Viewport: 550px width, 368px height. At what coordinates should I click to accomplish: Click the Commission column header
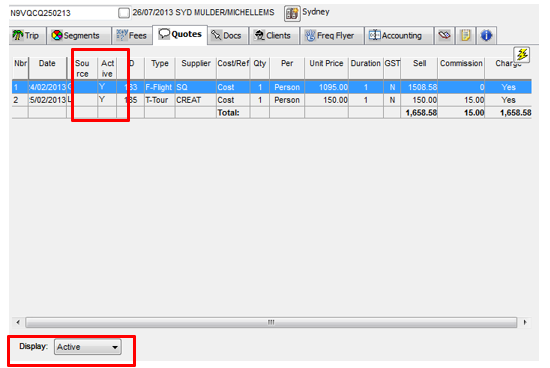461,68
